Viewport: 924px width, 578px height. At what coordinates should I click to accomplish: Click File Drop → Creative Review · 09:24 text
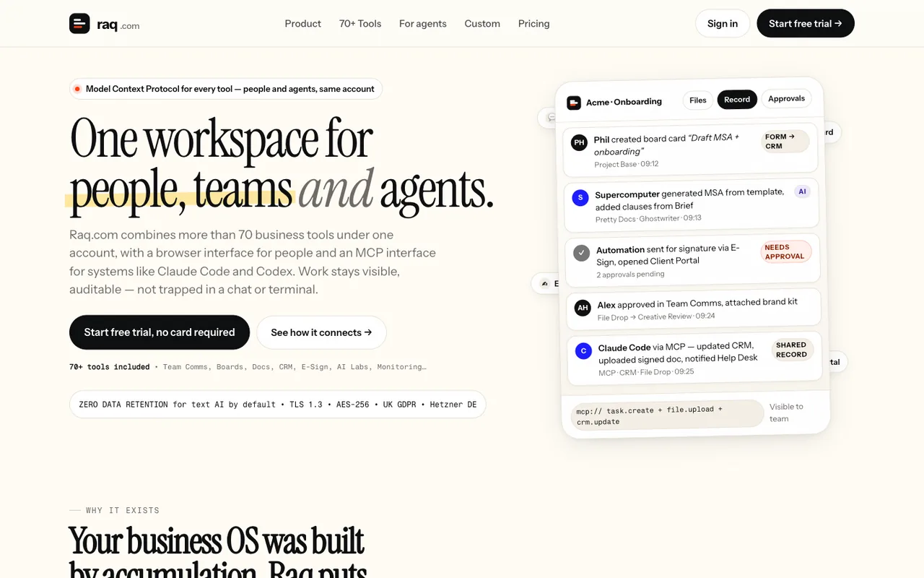coord(656,316)
